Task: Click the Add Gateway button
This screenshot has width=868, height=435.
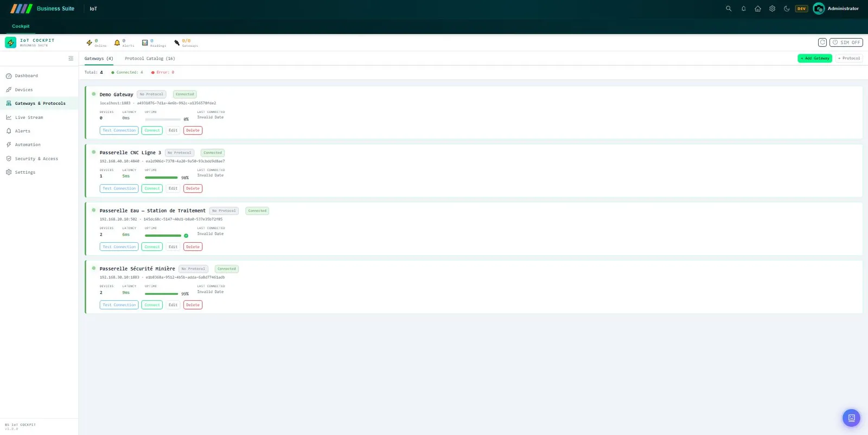Action: click(814, 58)
